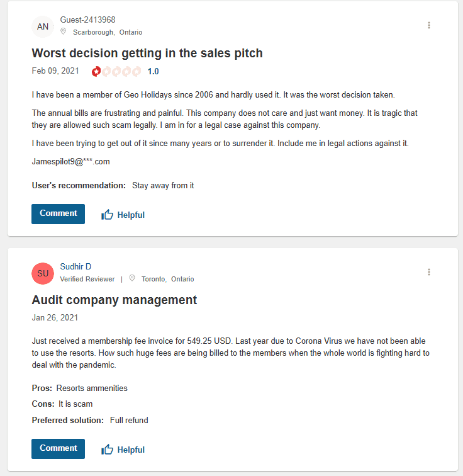Open the Guest-2413968 review options menu
The width and height of the screenshot is (463, 476).
[x=429, y=25]
